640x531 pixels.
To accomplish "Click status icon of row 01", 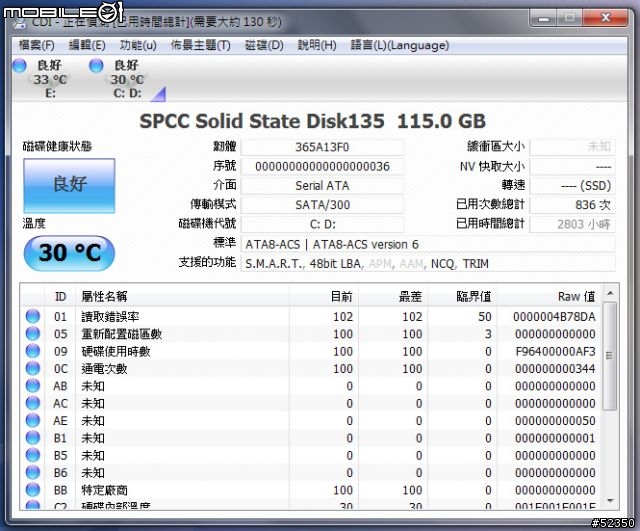I will (33, 316).
